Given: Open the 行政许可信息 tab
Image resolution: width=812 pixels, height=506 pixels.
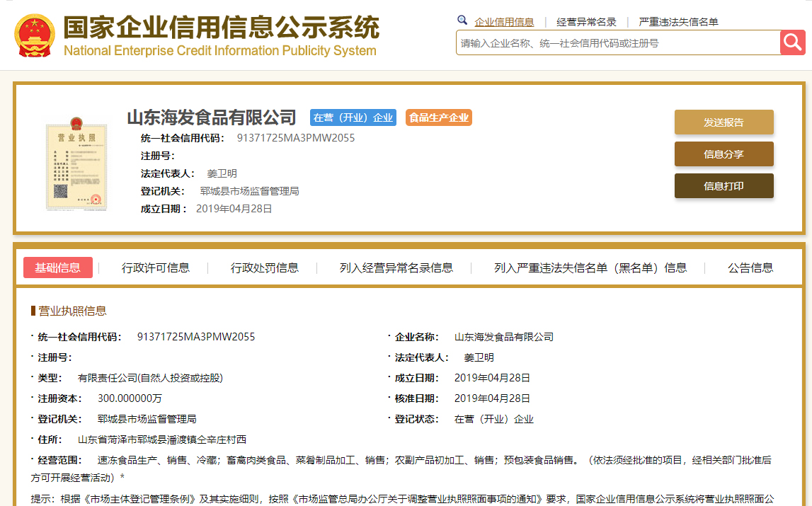Looking at the screenshot, I should pyautogui.click(x=155, y=268).
